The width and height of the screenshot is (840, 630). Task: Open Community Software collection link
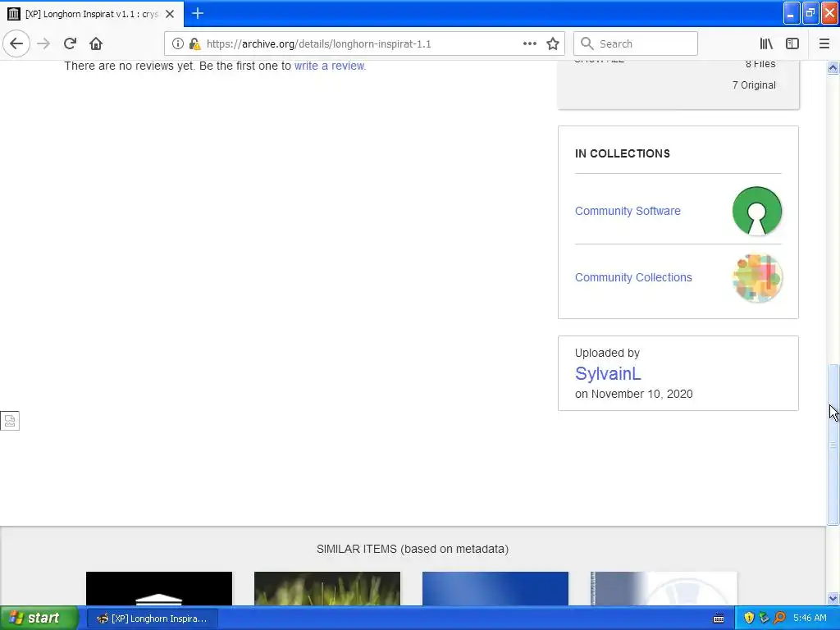click(628, 211)
